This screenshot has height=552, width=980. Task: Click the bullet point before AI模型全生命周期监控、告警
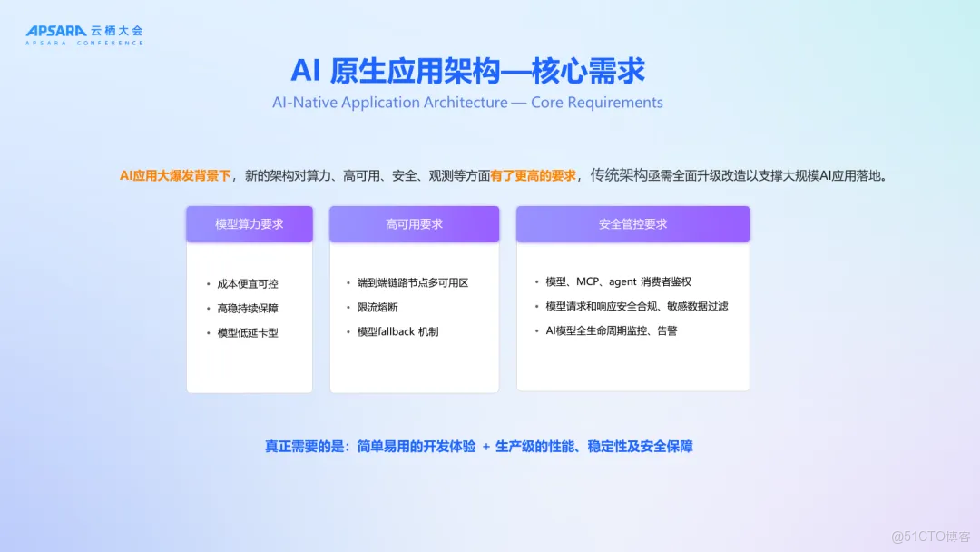536,330
